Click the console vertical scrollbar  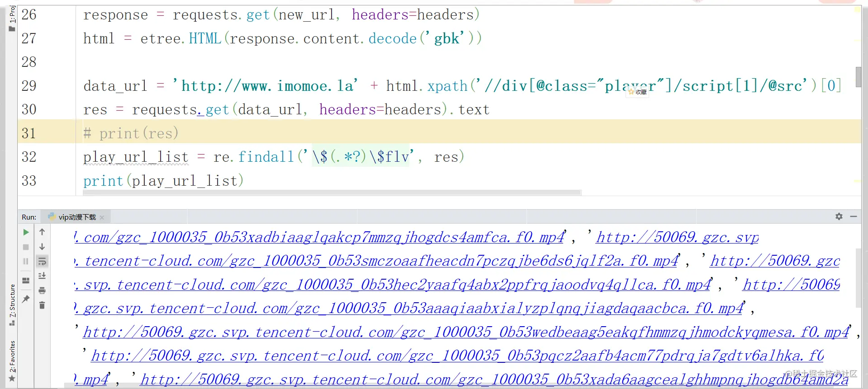click(858, 278)
